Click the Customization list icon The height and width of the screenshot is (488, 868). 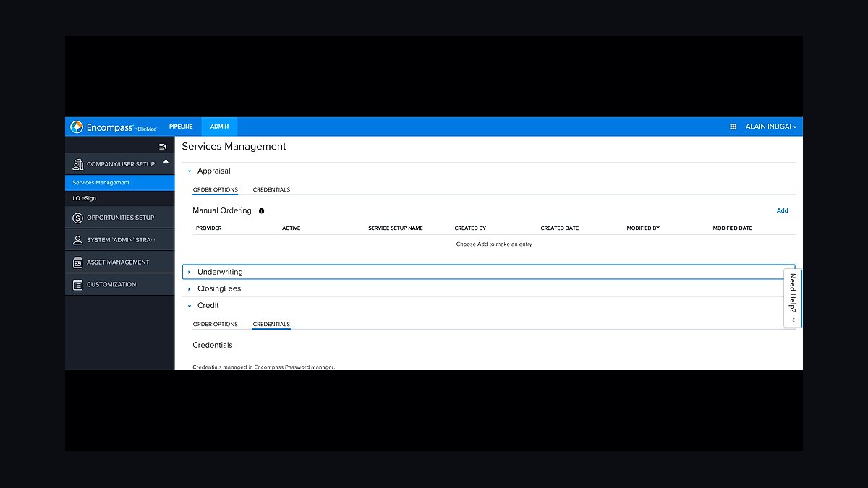pos(77,285)
